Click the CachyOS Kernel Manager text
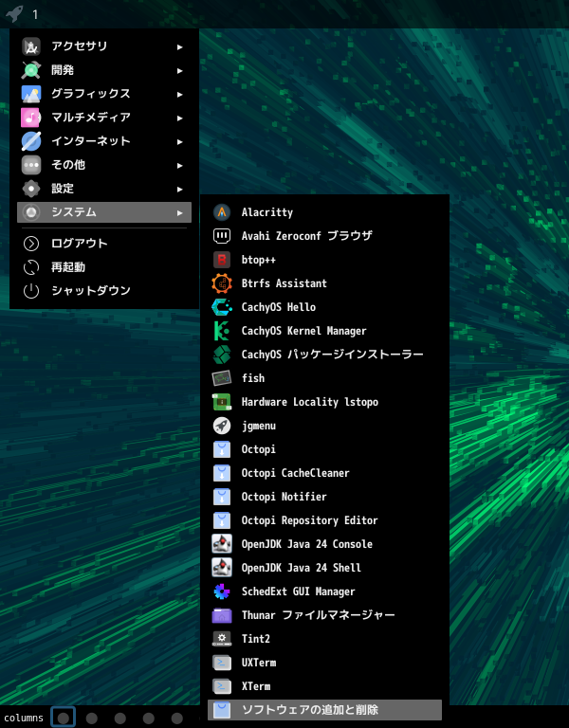Screen dimensions: 569x728 303,331
